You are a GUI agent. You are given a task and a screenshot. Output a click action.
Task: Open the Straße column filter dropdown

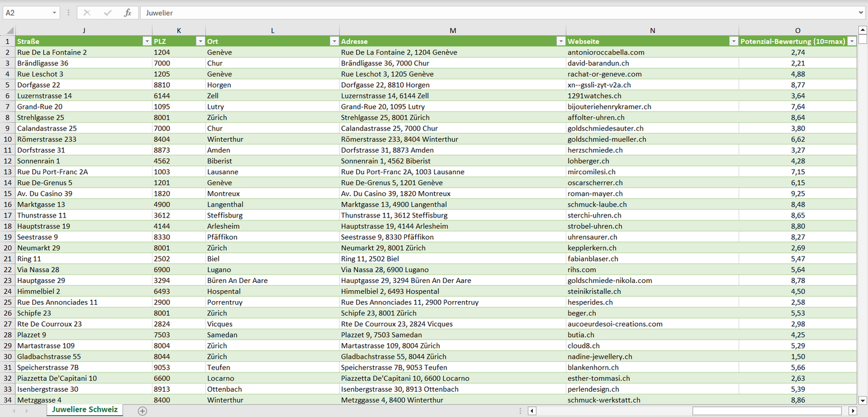pyautogui.click(x=147, y=41)
